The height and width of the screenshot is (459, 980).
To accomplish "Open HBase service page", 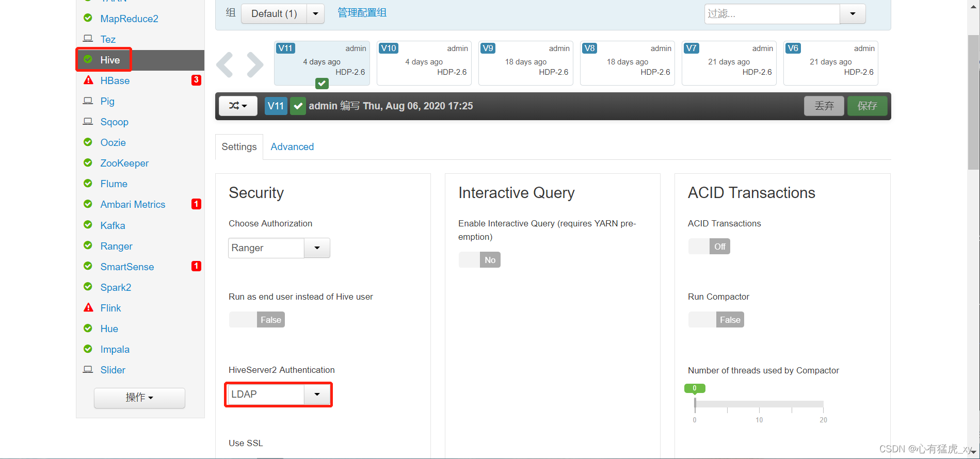I will coord(115,80).
